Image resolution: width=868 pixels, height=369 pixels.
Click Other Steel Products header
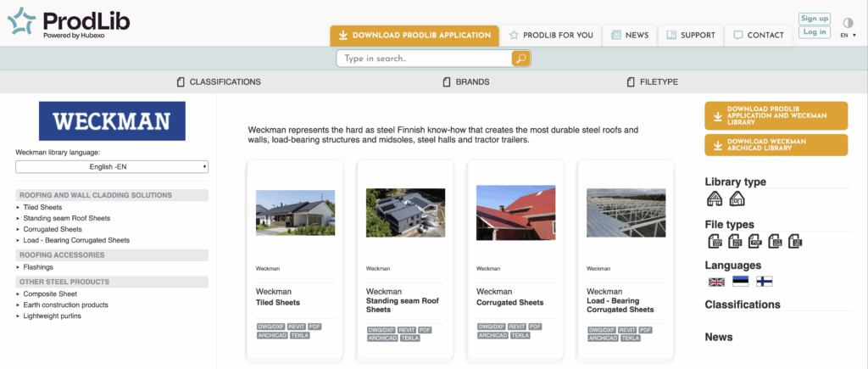[x=112, y=282]
